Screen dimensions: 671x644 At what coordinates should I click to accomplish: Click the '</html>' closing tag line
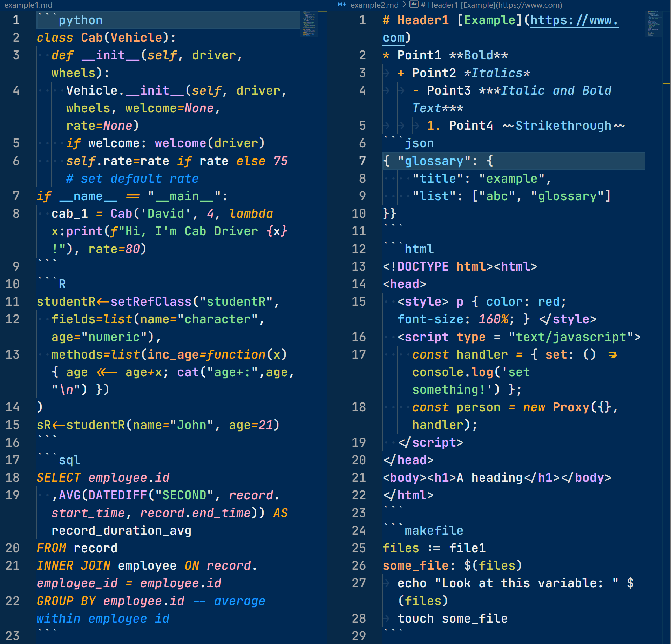[x=408, y=495]
